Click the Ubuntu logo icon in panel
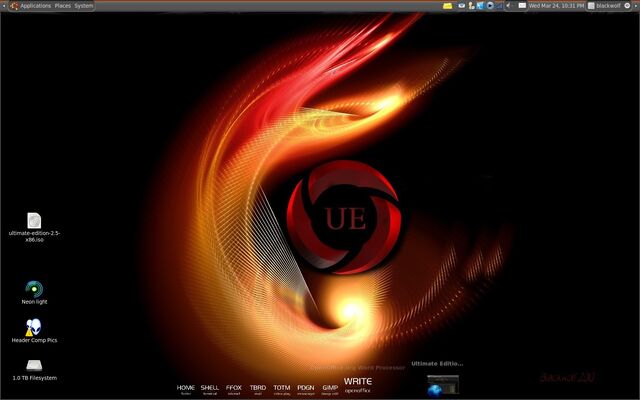 coord(14,6)
